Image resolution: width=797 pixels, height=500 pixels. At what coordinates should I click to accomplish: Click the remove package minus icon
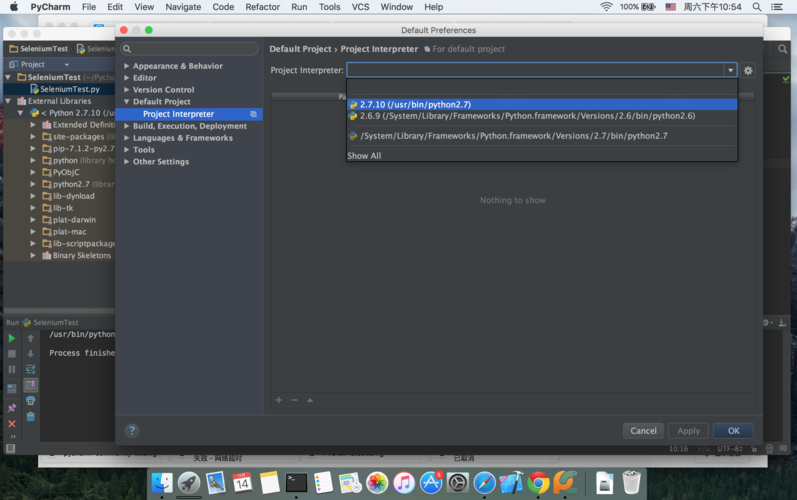tap(294, 400)
